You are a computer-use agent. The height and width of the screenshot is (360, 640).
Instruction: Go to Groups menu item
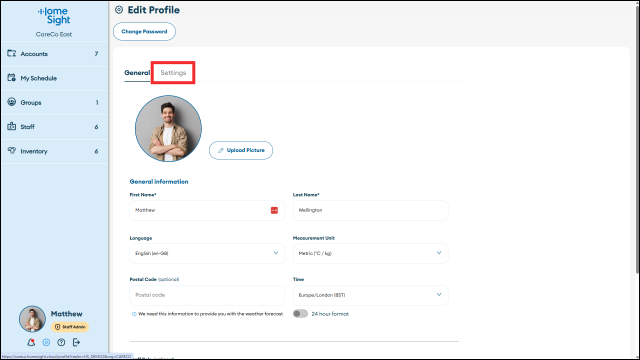[x=55, y=102]
